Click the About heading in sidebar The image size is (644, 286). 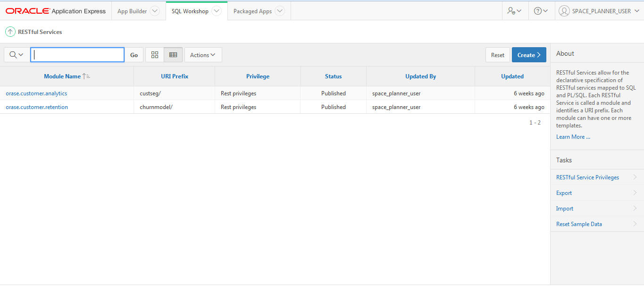(x=565, y=54)
